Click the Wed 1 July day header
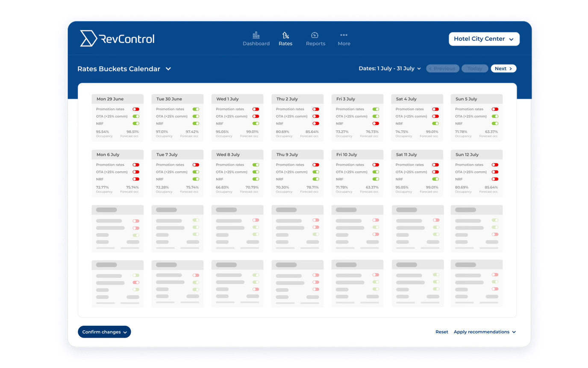The width and height of the screenshot is (588, 368). [237, 99]
